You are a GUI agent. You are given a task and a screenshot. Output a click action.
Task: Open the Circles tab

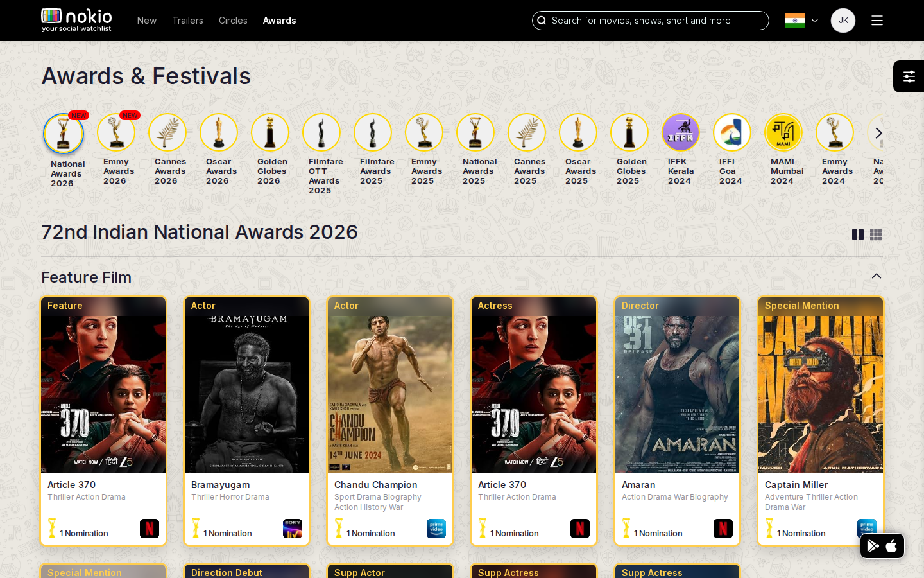(233, 21)
